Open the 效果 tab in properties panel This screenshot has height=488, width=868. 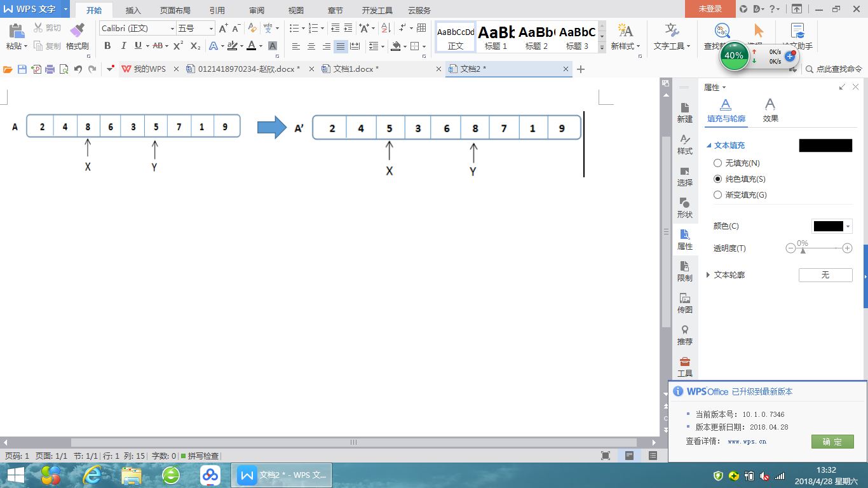(770, 110)
